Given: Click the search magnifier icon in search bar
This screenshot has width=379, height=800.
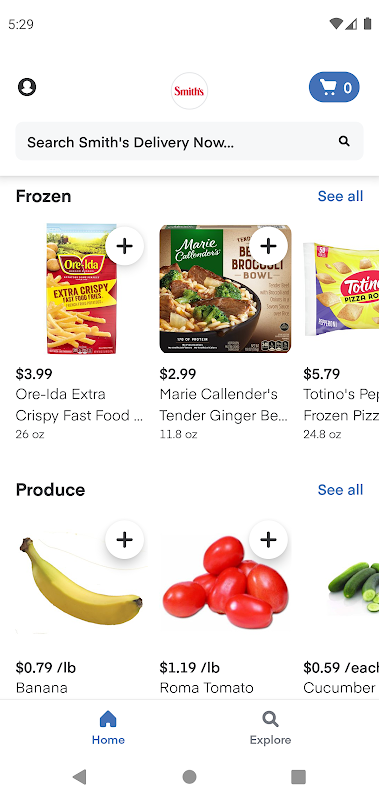Looking at the screenshot, I should pos(344,141).
